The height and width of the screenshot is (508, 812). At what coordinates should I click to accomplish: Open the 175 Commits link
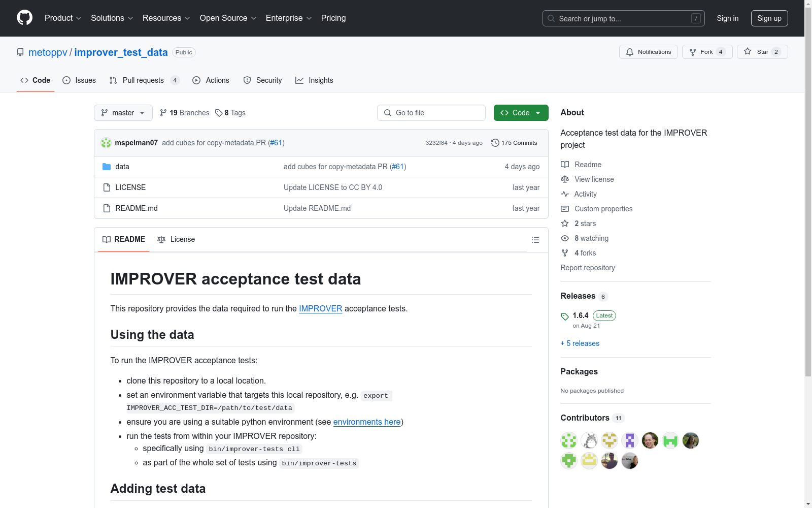point(514,143)
